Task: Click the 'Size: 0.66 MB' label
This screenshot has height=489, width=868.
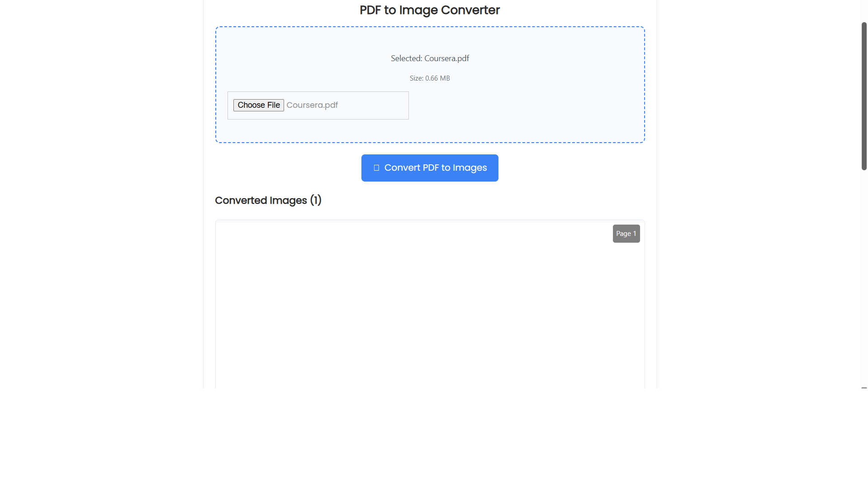Action: pyautogui.click(x=430, y=78)
